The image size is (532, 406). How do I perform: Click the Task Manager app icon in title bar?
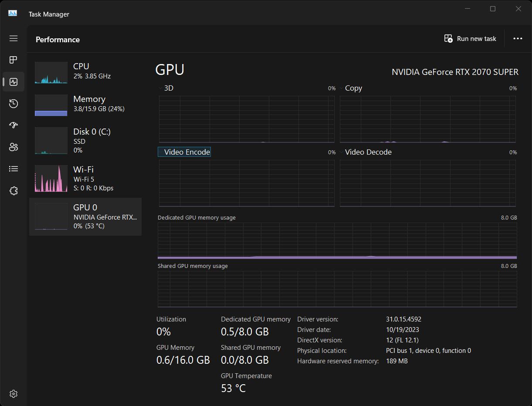click(13, 14)
